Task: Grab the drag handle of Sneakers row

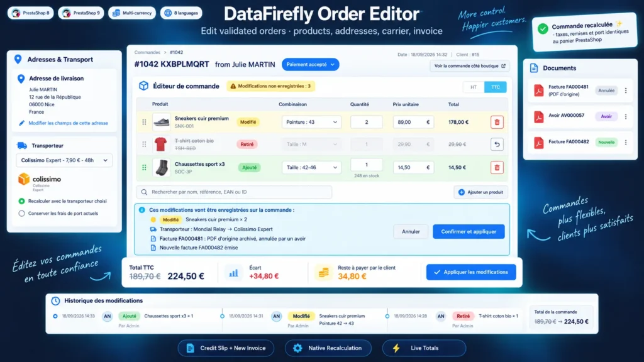Action: [x=144, y=122]
